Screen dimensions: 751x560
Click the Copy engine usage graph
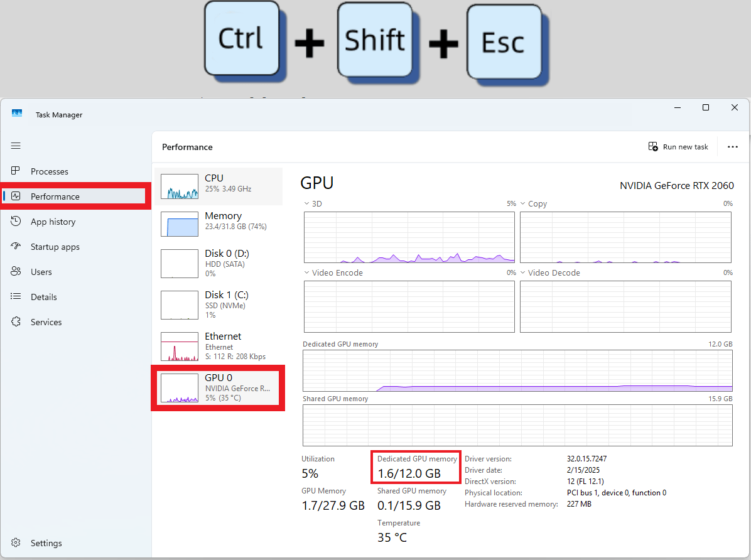[x=625, y=237]
